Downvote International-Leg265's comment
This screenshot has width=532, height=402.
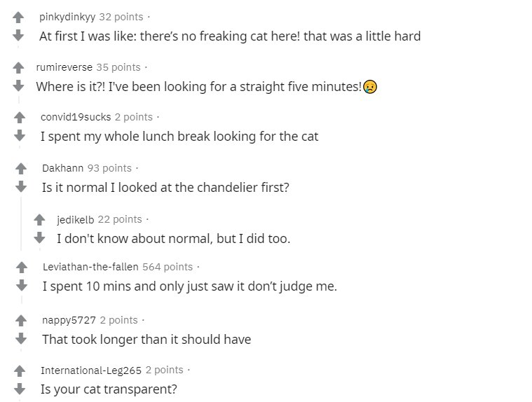tap(20, 389)
